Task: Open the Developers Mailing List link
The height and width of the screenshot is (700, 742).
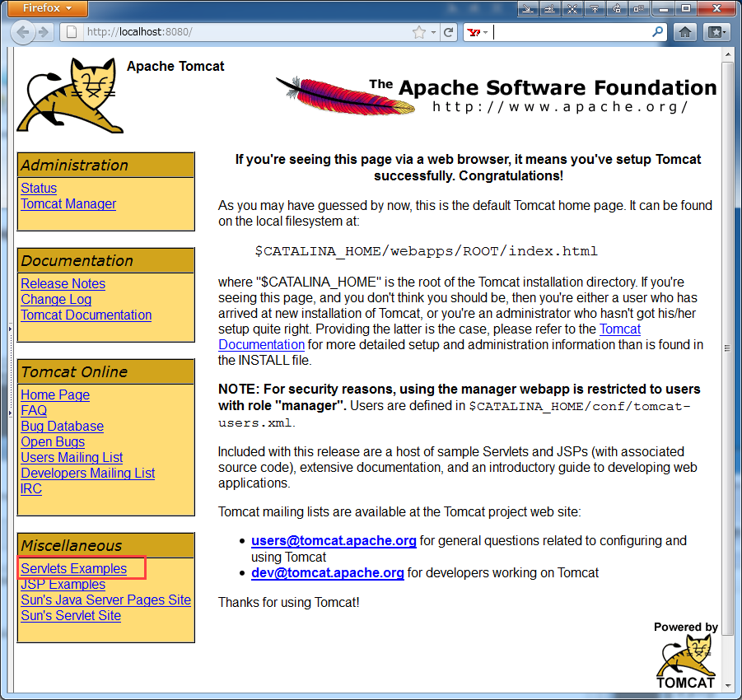Action: [88, 474]
